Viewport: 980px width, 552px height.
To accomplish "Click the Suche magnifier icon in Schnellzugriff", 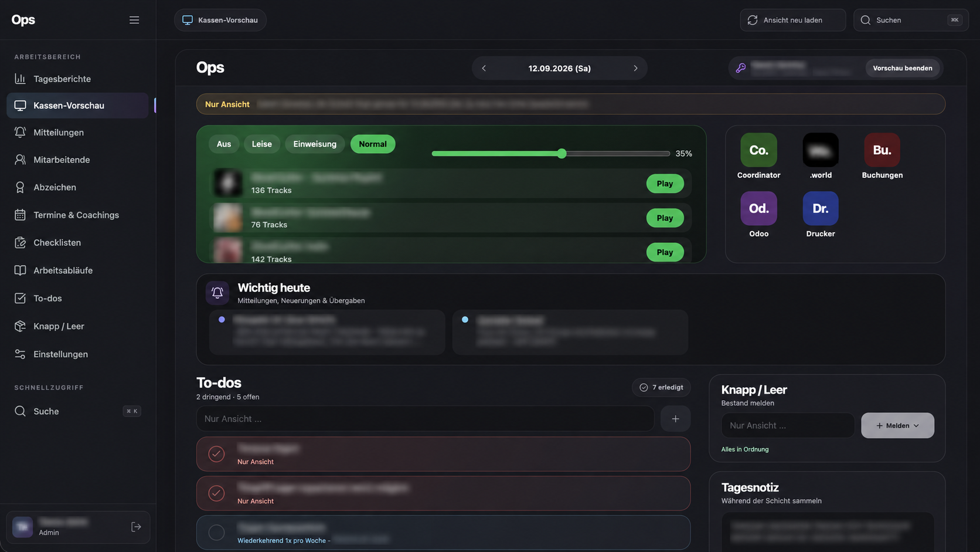I will (20, 411).
